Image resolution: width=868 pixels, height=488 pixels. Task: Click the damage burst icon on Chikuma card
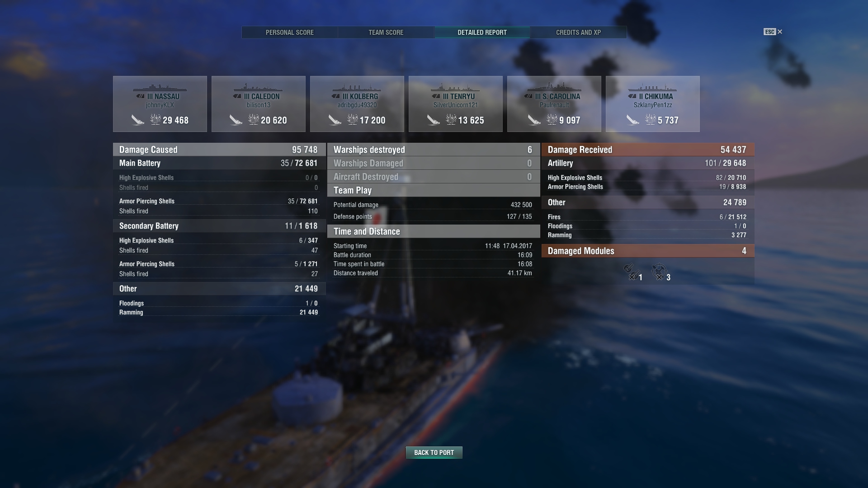point(650,119)
